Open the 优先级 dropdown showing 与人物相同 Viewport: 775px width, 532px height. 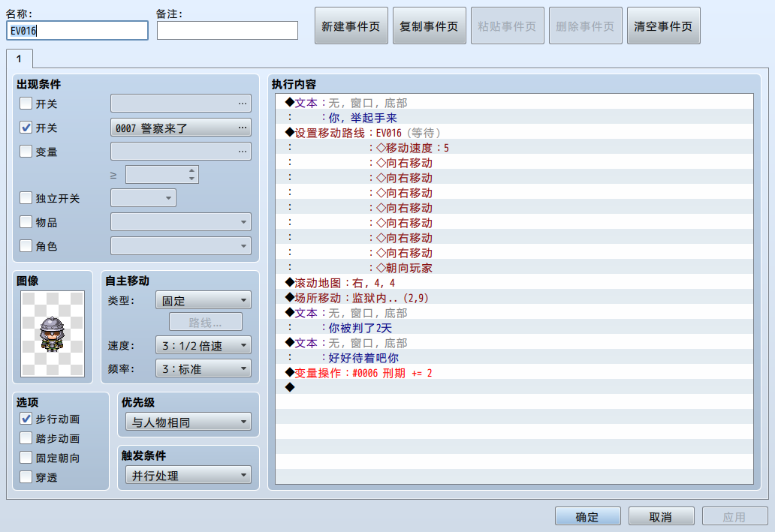point(188,422)
